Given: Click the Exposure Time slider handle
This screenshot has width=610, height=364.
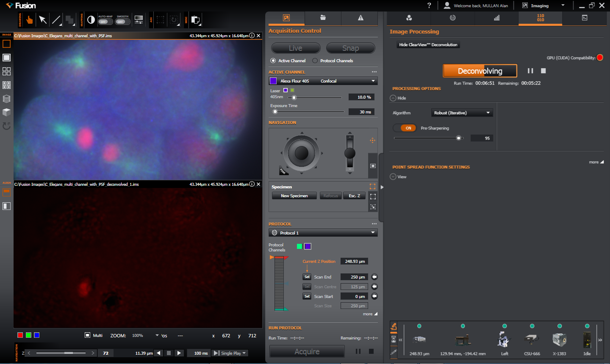Looking at the screenshot, I should (275, 112).
